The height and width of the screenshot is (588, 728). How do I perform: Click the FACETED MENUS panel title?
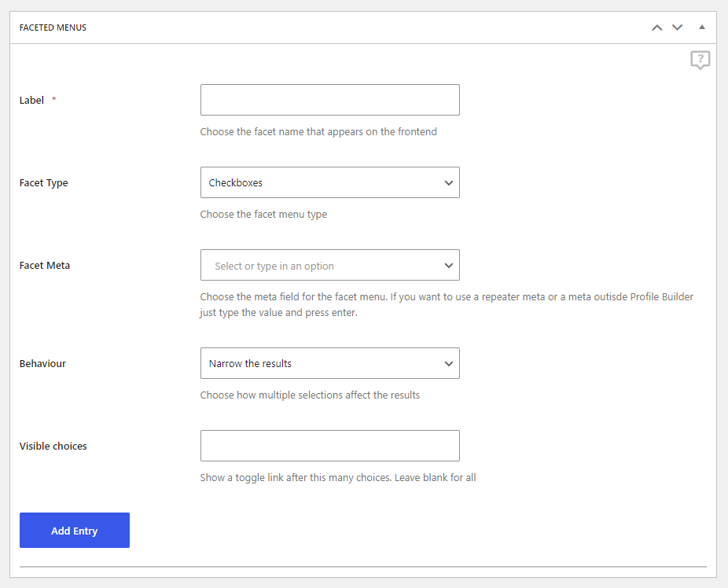tap(53, 28)
